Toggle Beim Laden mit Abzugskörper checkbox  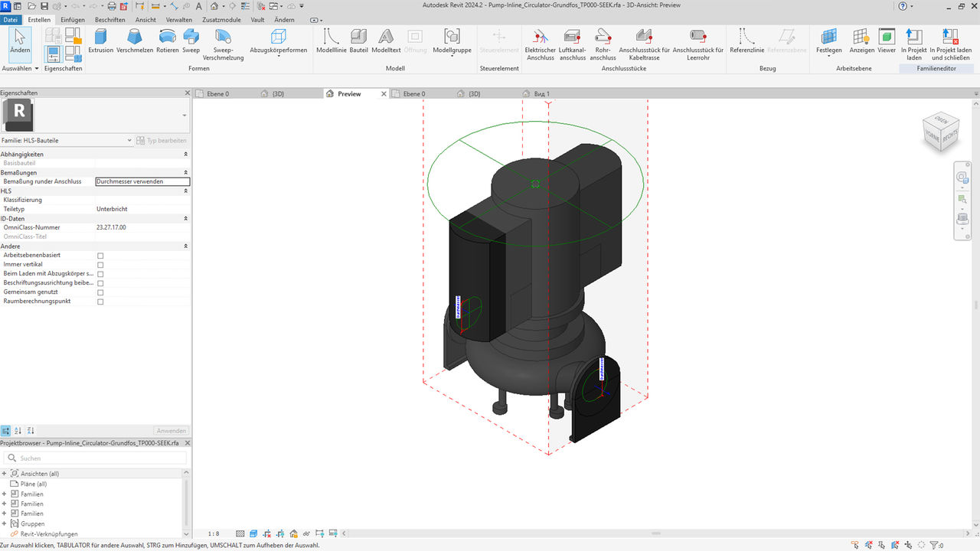click(100, 274)
